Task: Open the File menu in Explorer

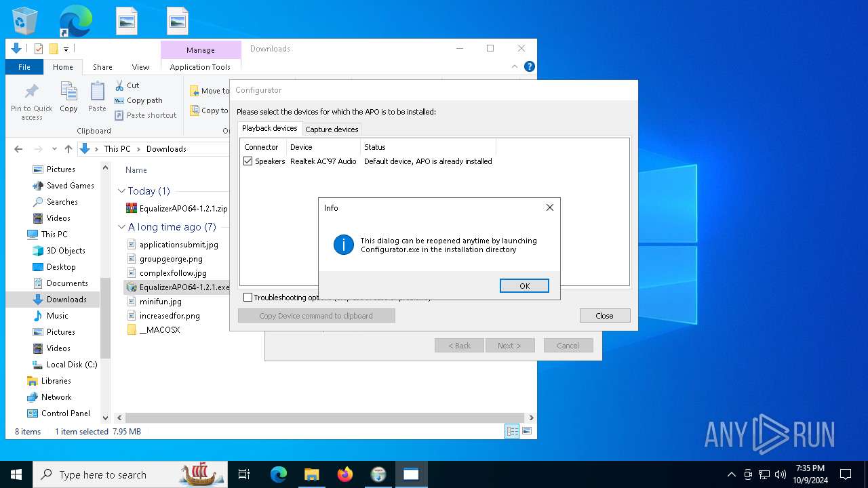Action: pyautogui.click(x=24, y=67)
